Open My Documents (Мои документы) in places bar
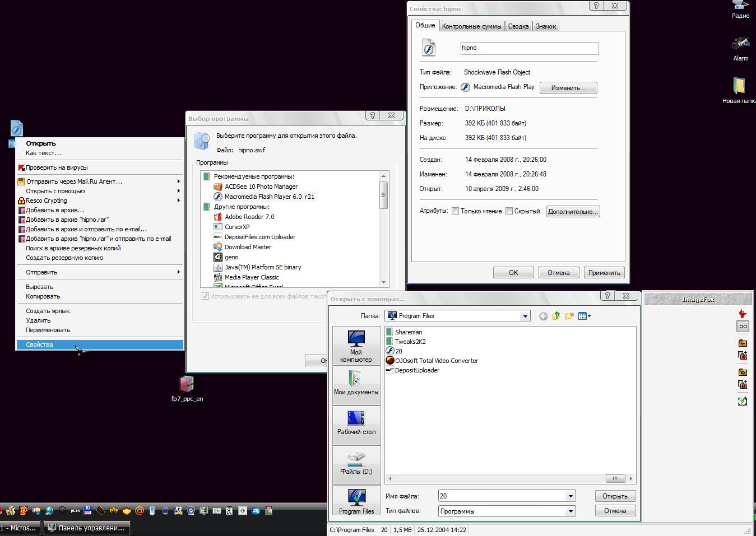Viewport: 756px width, 536px height. tap(356, 385)
